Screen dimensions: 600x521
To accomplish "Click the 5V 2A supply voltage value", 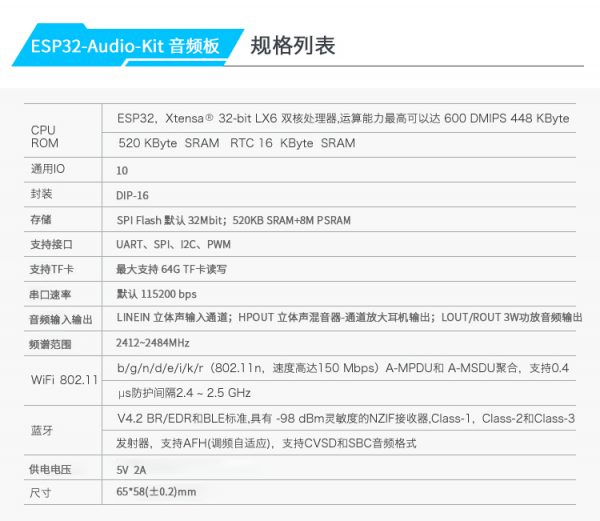I will tap(131, 468).
